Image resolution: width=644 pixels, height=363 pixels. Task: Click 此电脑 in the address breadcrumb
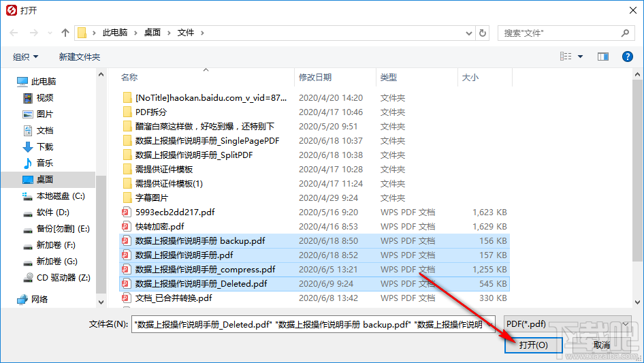(114, 33)
